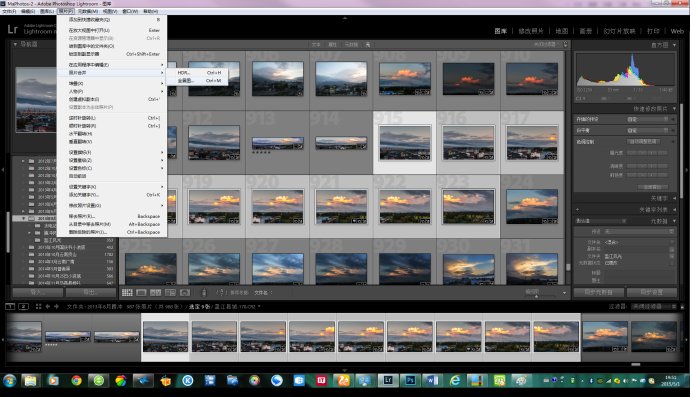Adjust the thumbnail size (缩览图) slider
Screen dimensions: 690x397
point(536,296)
